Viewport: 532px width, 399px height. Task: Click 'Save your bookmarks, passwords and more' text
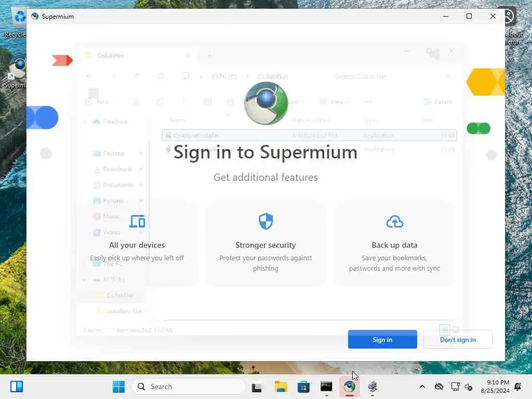tap(395, 263)
